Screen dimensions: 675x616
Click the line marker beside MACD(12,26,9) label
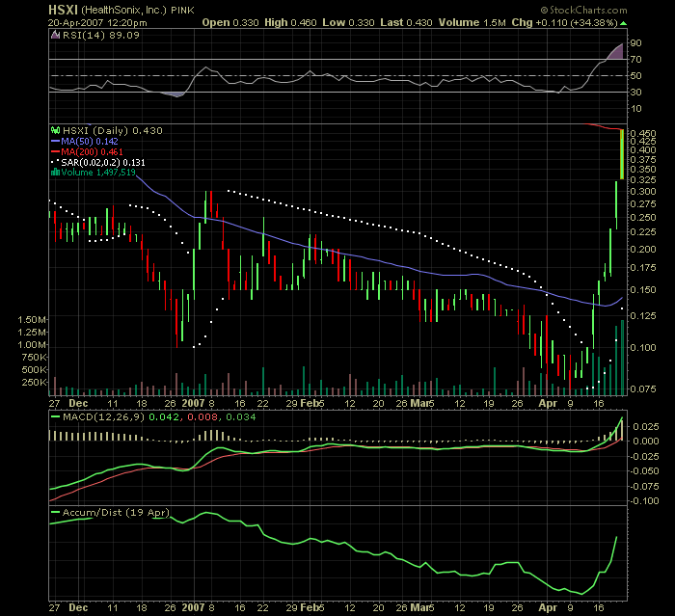coord(55,415)
